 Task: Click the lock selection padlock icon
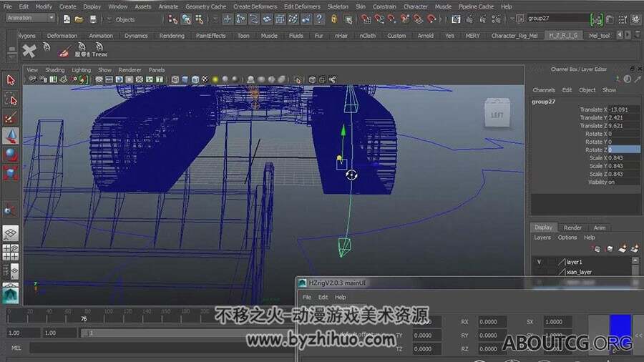click(x=334, y=19)
